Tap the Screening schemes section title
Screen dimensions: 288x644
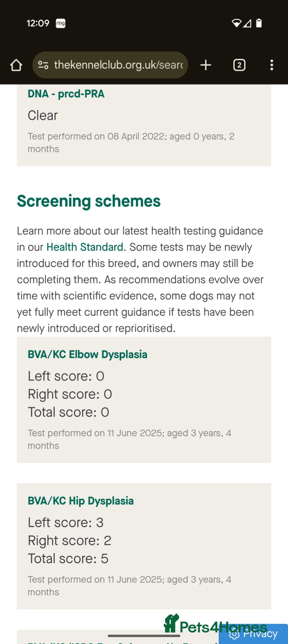pyautogui.click(x=89, y=201)
